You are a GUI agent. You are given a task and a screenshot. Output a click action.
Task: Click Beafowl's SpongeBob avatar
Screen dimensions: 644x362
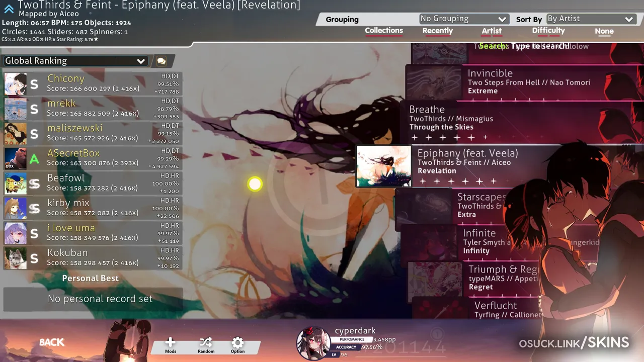[x=16, y=184]
